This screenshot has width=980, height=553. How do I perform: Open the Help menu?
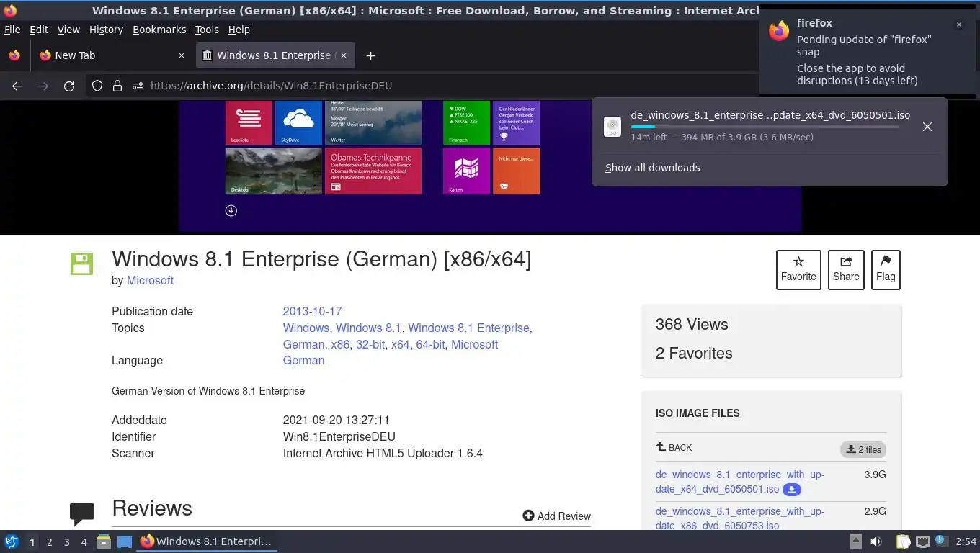(239, 30)
